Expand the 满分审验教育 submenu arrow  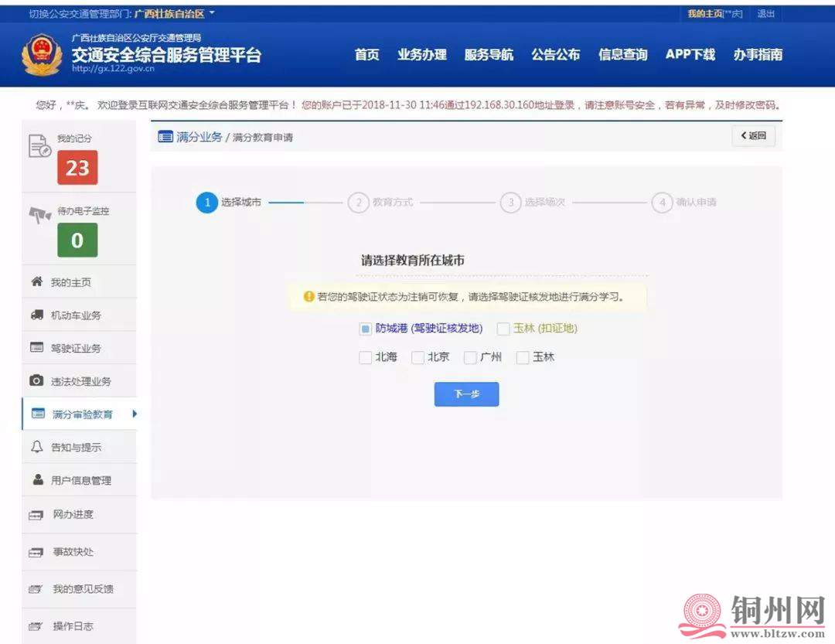[x=135, y=414]
